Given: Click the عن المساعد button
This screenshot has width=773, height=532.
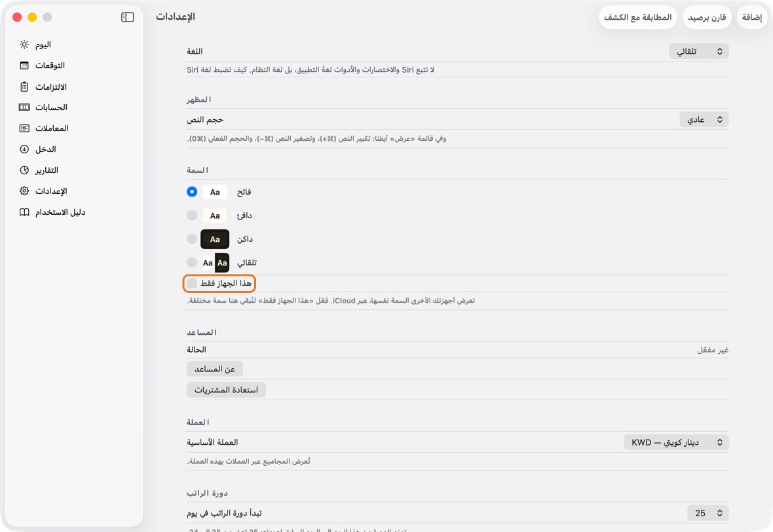Looking at the screenshot, I should (214, 369).
